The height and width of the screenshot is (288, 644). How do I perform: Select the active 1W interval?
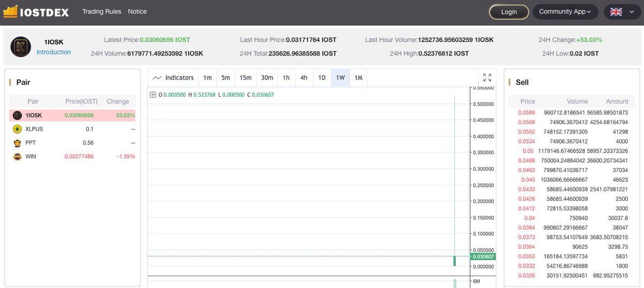click(340, 78)
